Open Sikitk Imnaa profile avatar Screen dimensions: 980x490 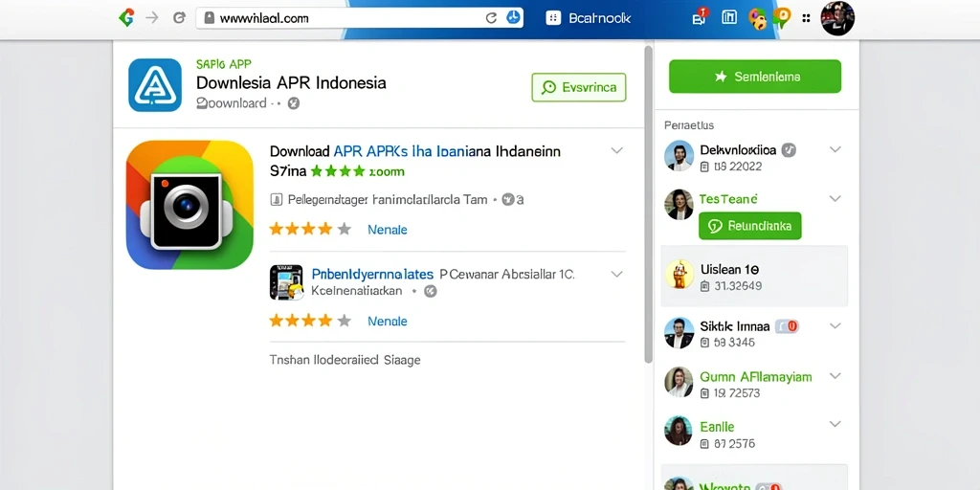click(x=679, y=332)
